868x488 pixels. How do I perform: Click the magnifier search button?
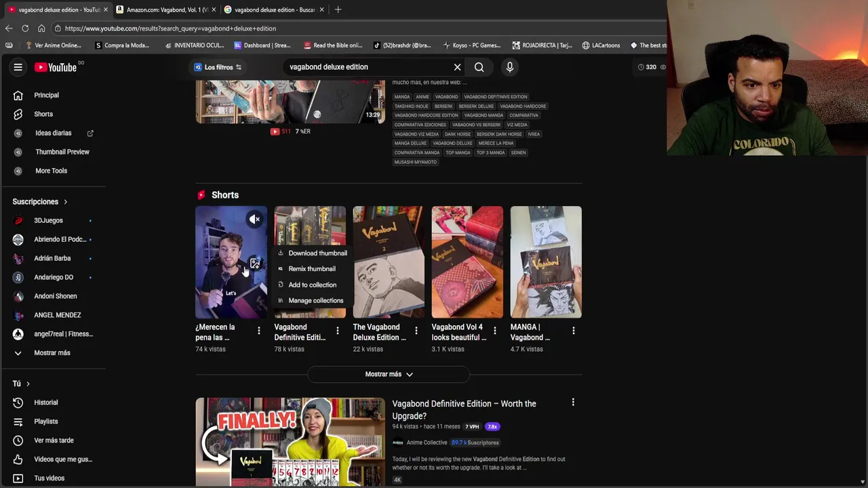click(479, 67)
